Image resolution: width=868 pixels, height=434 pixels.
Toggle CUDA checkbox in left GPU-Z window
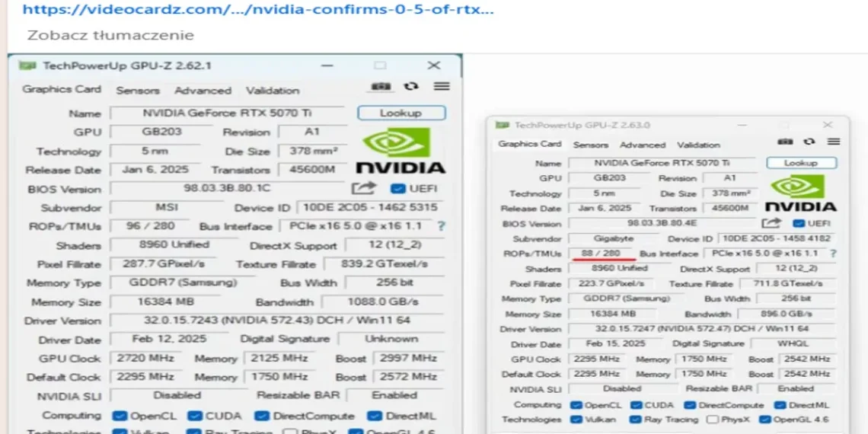pos(194,416)
